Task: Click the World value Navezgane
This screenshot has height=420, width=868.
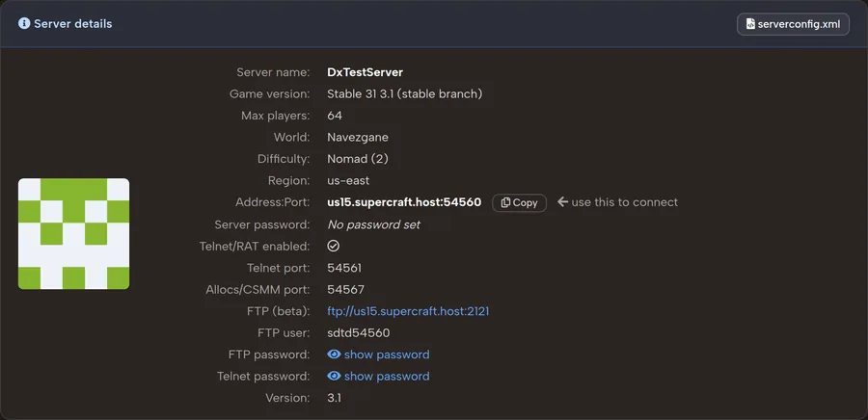Action: 358,137
